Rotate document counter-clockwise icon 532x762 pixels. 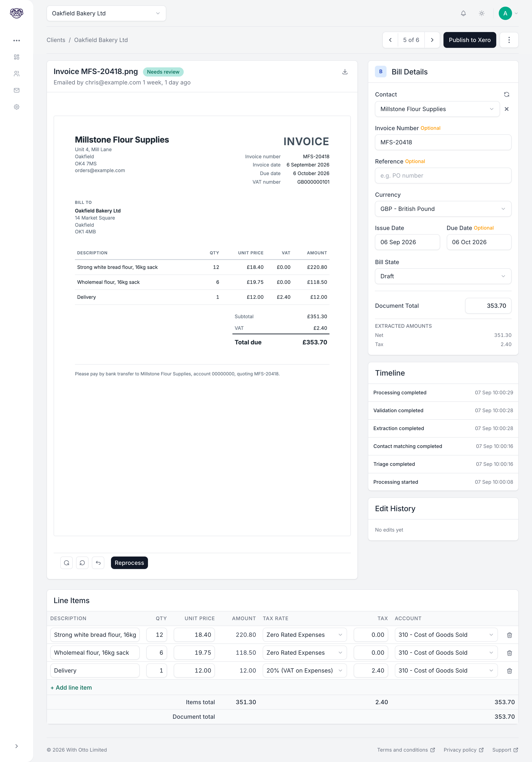tap(82, 563)
